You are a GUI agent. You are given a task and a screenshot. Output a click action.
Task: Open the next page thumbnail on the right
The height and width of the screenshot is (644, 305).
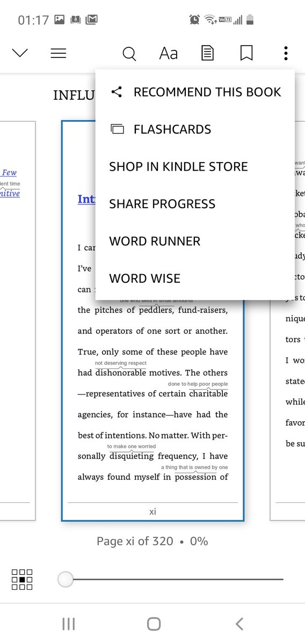(x=287, y=321)
